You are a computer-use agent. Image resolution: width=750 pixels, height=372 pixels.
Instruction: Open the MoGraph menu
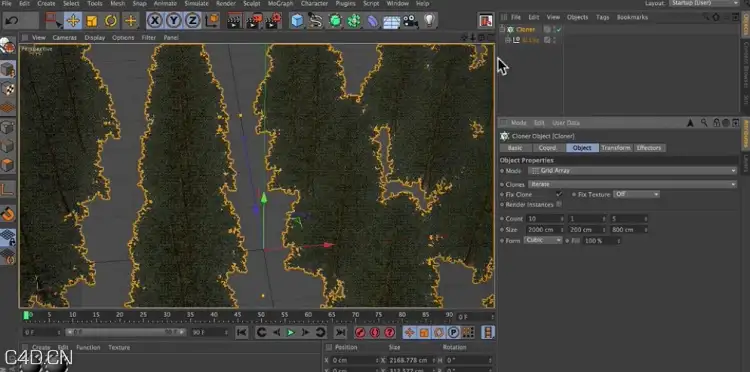click(280, 3)
